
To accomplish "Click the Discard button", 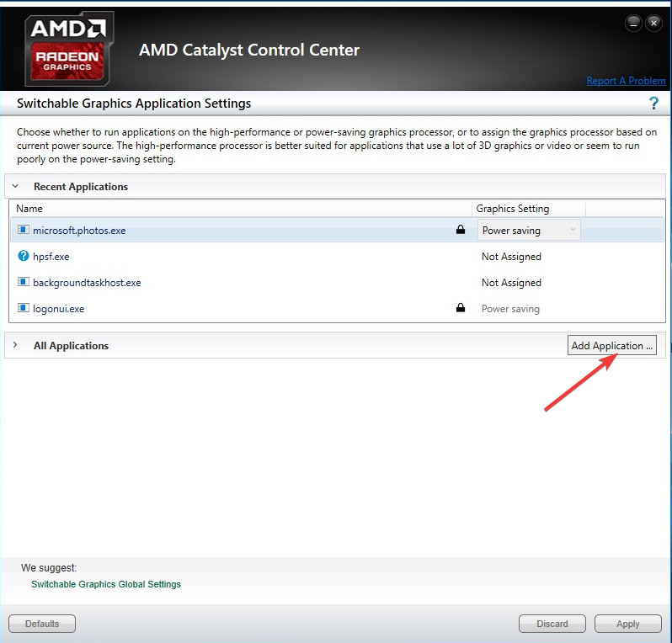I will 552,624.
